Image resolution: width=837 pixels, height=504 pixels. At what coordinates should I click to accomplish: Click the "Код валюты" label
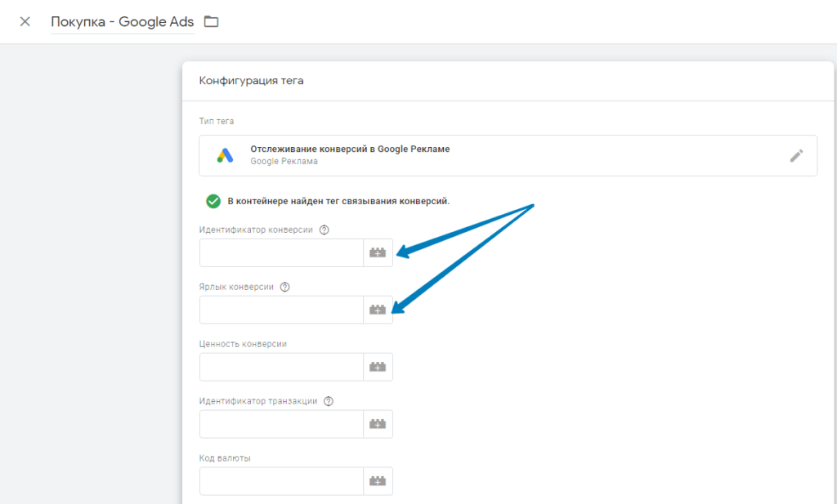pyautogui.click(x=225, y=458)
